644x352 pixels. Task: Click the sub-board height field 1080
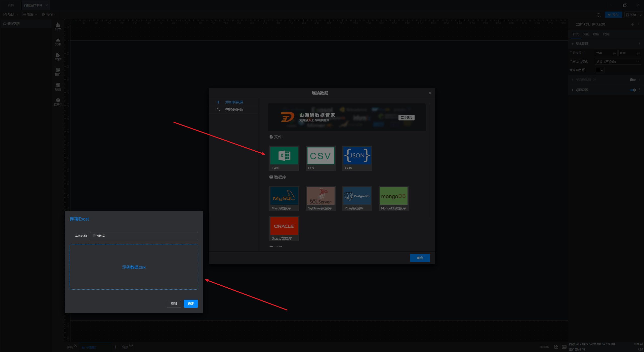[629, 53]
